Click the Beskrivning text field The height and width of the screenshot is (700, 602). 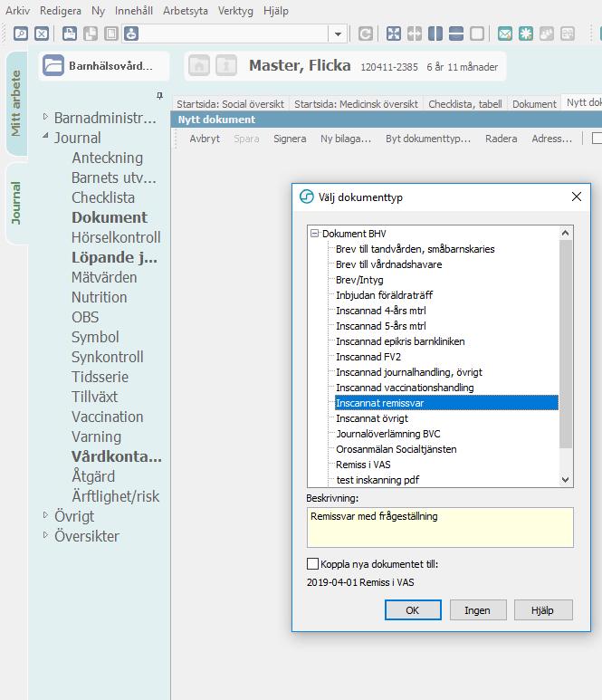[x=440, y=527]
